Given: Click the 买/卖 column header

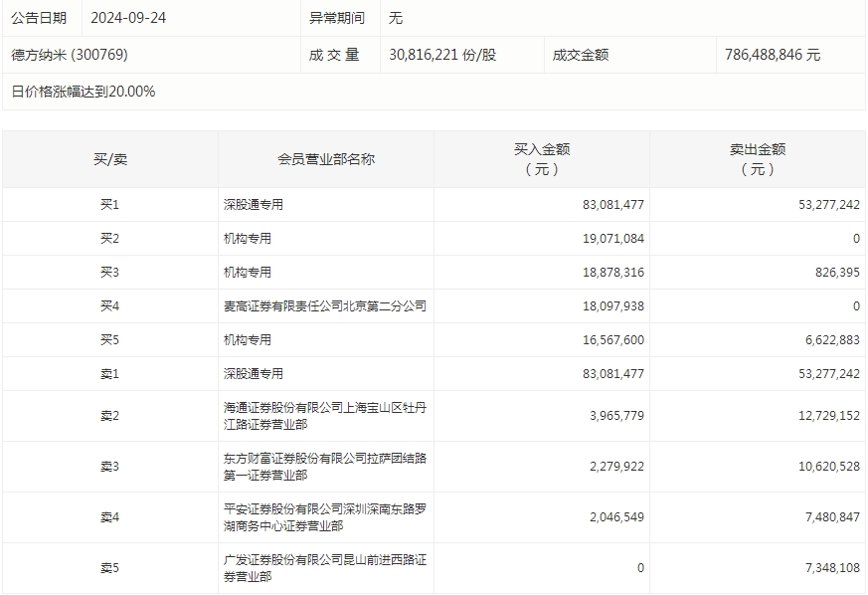Looking at the screenshot, I should point(110,159).
